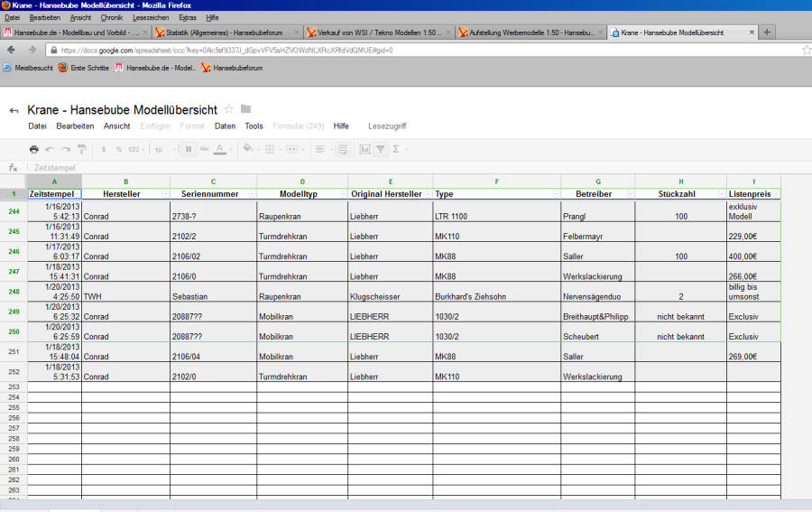Screen dimensions: 812x512
Task: Select the LTR 1100 cell
Action: (496, 211)
